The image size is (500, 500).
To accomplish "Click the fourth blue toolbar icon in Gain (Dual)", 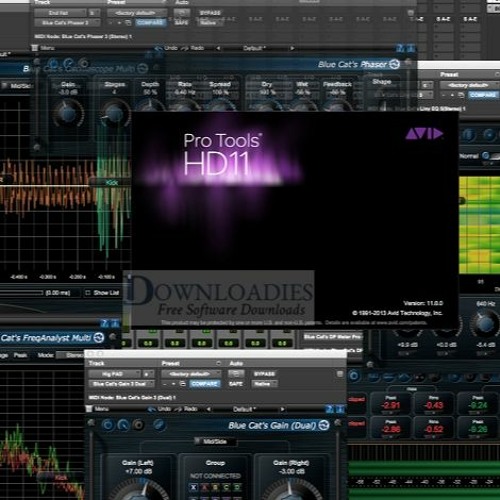I will coord(159,425).
